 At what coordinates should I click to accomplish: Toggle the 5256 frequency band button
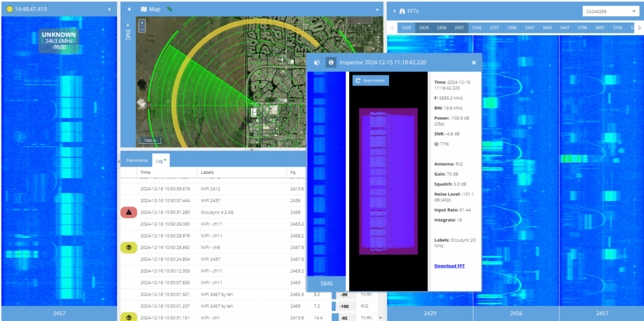point(477,28)
